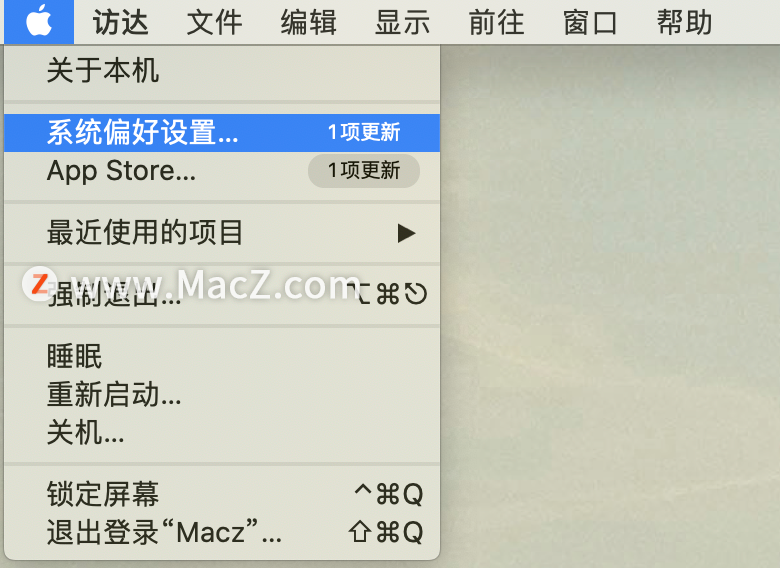The image size is (780, 568).
Task: Choose 退出登录 "Macz"… entry
Action: [x=222, y=532]
